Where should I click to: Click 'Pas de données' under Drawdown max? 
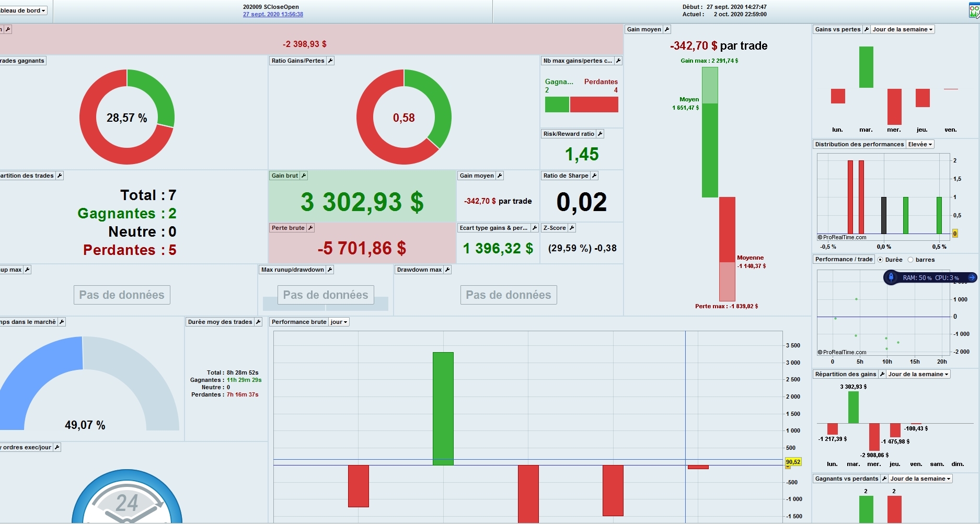[509, 295]
